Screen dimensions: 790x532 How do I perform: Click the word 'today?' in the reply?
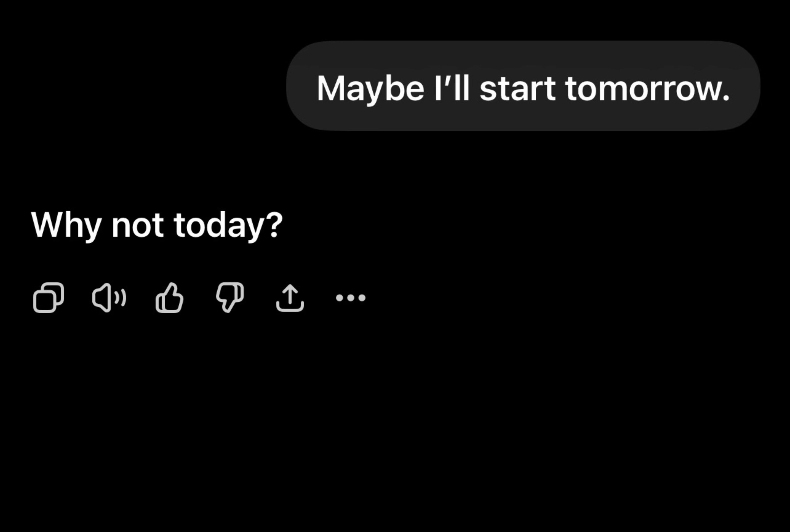[x=228, y=226]
